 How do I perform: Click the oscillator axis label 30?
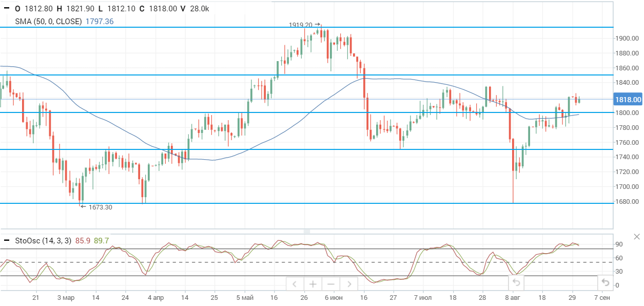pos(619,272)
